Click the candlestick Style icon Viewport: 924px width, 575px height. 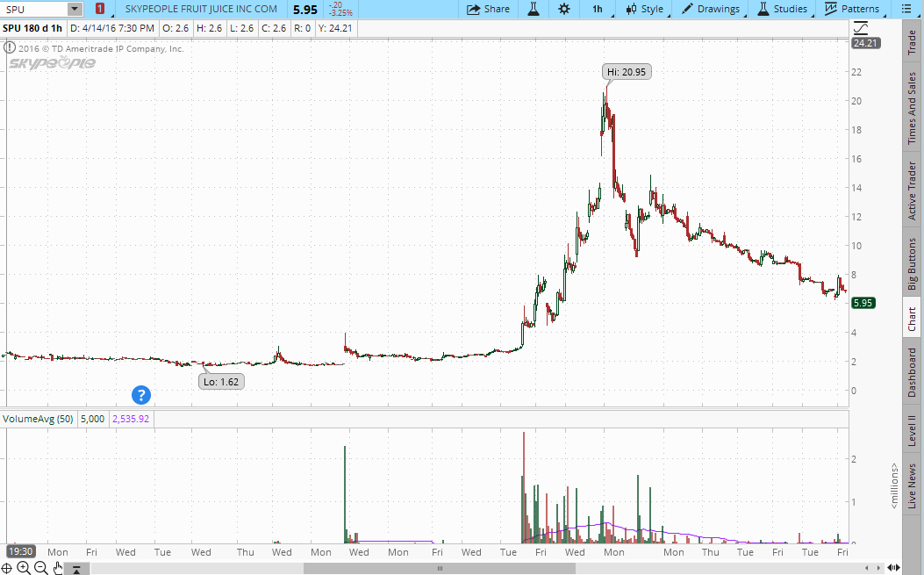631,9
